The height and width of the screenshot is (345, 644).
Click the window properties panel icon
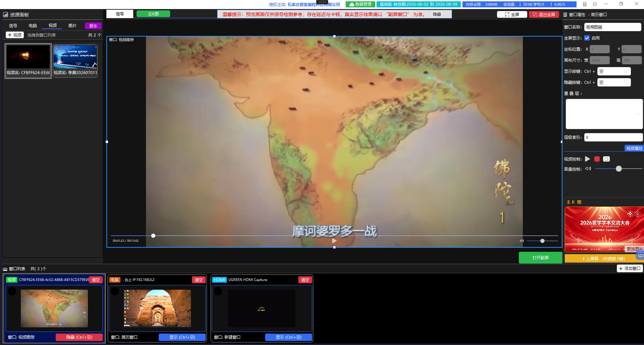[565, 15]
